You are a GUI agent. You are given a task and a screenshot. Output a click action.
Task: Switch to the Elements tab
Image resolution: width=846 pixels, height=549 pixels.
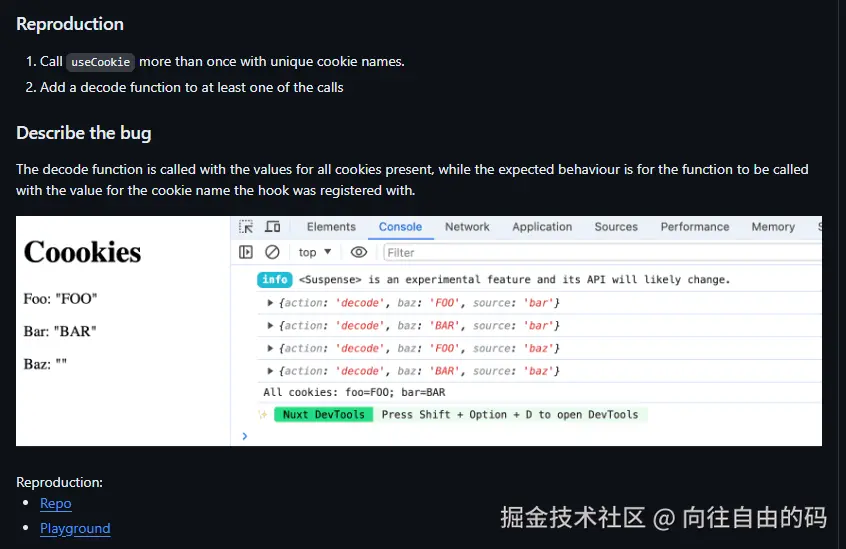tap(331, 227)
